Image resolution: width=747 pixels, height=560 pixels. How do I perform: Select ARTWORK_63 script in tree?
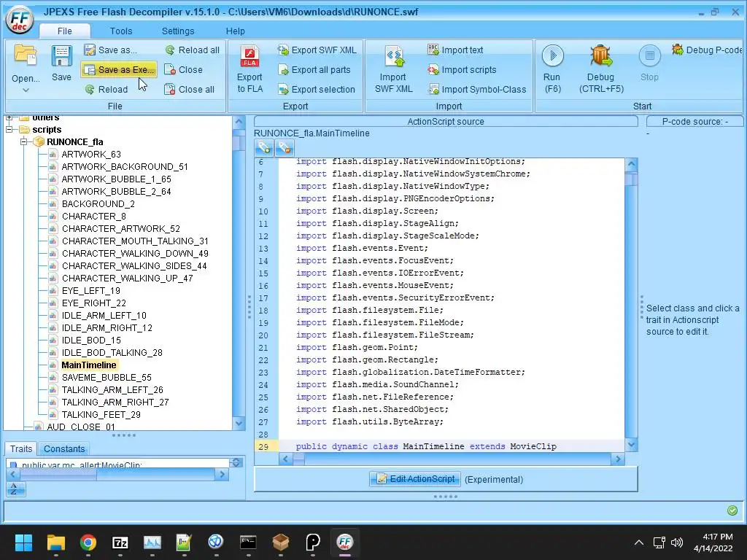[x=91, y=155]
